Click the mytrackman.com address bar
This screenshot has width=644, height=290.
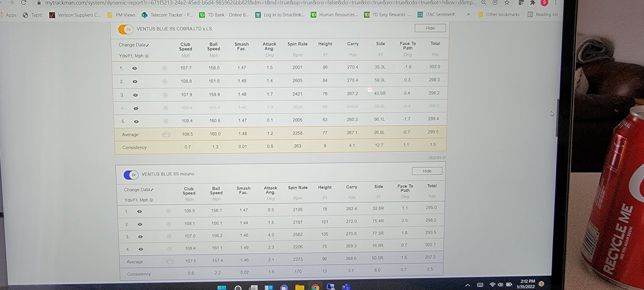coord(258,2)
